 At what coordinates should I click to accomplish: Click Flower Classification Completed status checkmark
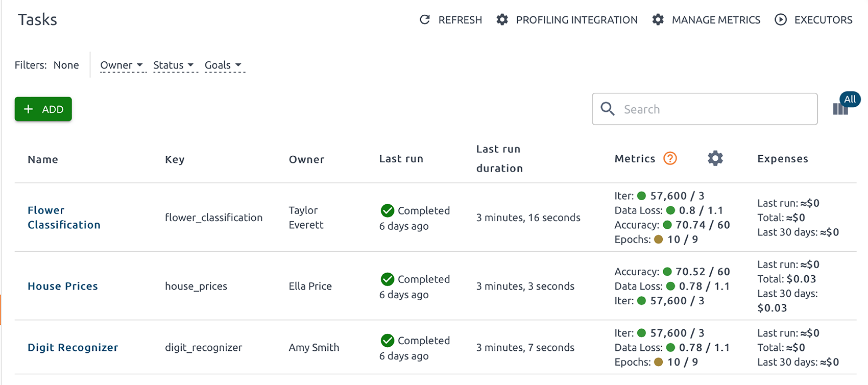pos(388,210)
